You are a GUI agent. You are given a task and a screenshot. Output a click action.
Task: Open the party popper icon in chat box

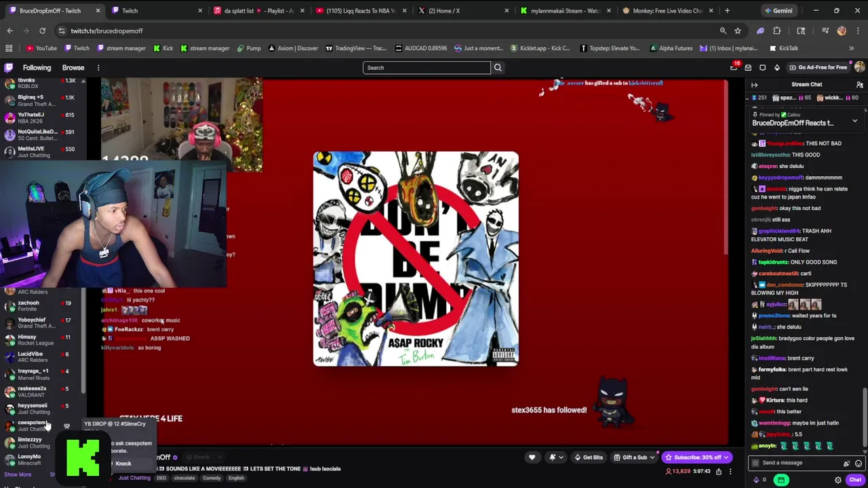point(846,464)
